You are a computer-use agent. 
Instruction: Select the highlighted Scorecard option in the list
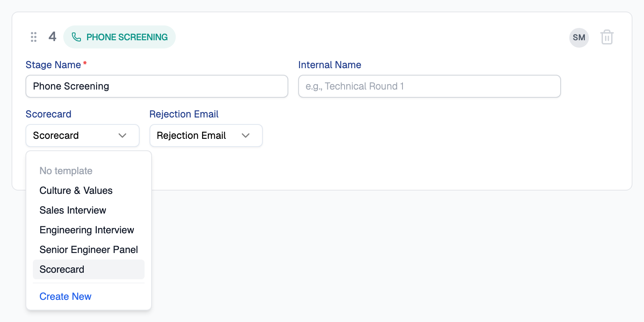pos(89,269)
